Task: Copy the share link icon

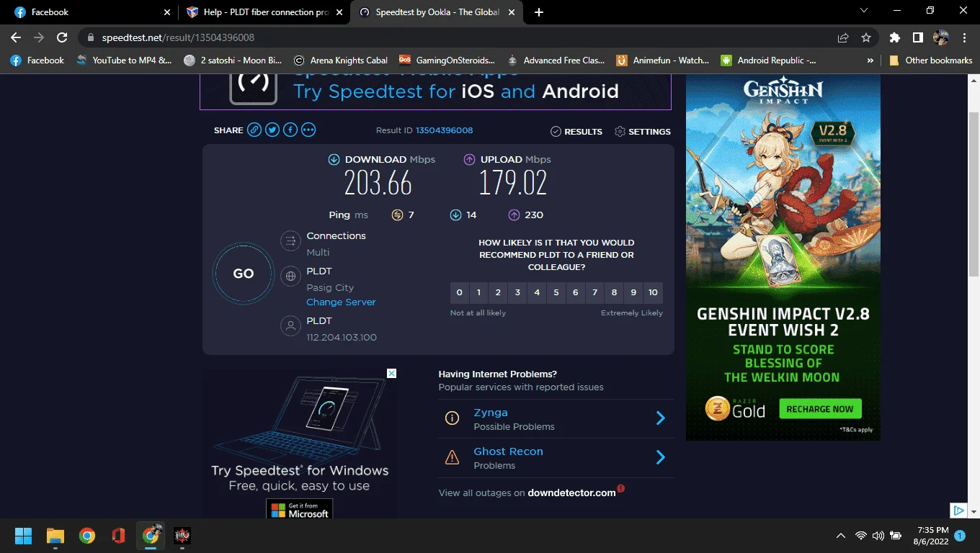Action: pyautogui.click(x=254, y=130)
